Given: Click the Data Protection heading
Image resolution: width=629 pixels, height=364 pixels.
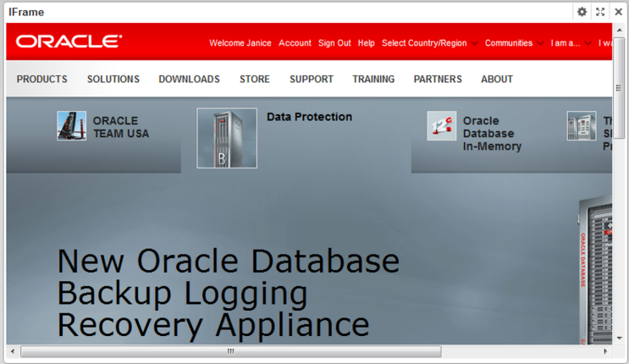Looking at the screenshot, I should click(309, 117).
